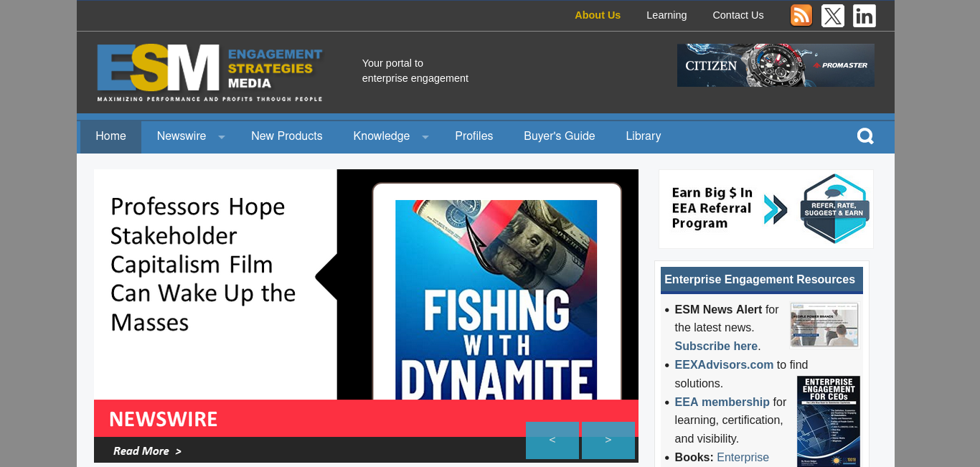Screen dimensions: 980x467
Task: Open the Newswire menu item
Action: (x=182, y=136)
